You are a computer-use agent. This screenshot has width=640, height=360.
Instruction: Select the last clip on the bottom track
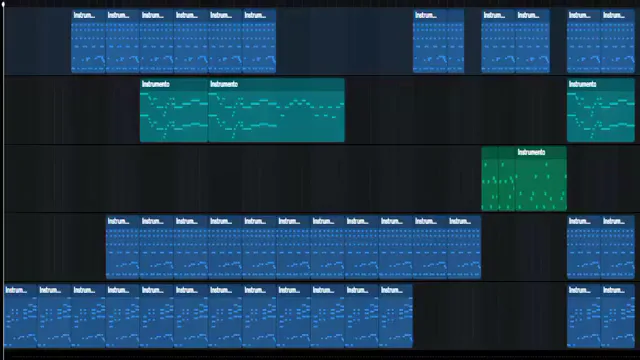tap(618, 316)
